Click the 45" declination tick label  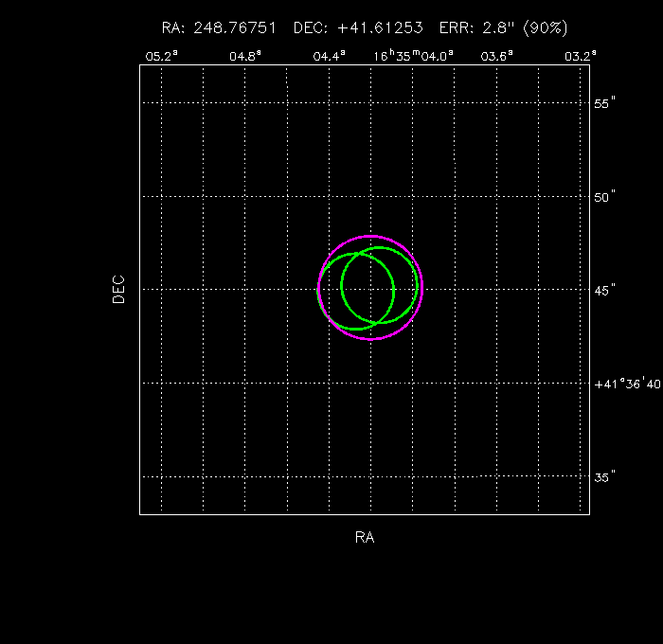click(604, 291)
